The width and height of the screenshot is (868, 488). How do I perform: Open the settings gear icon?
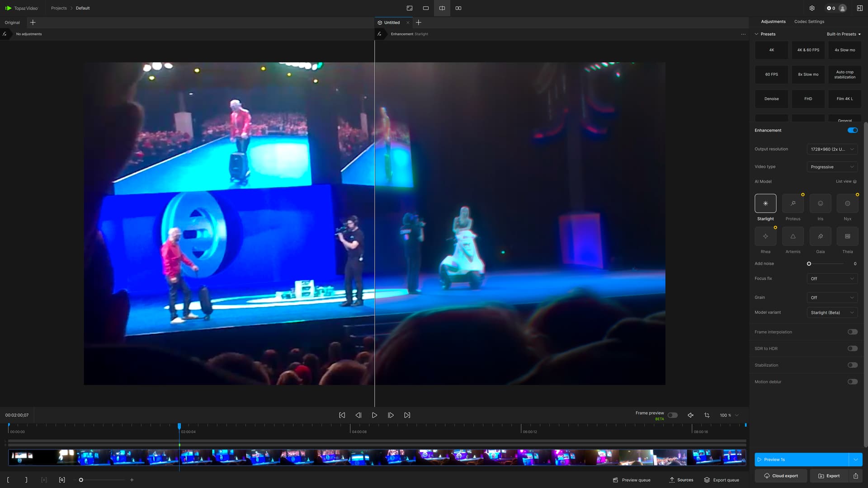[x=812, y=8]
